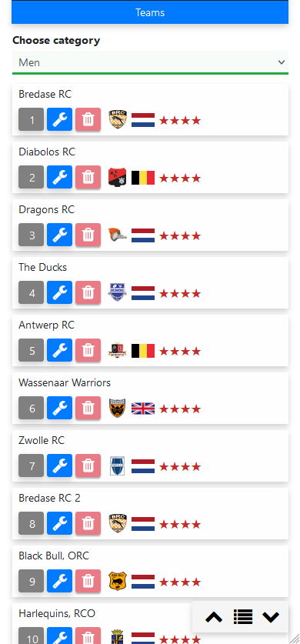Viewport: 300px width, 644px height.
Task: Delete Bredase RC 2 team
Action: (88, 523)
